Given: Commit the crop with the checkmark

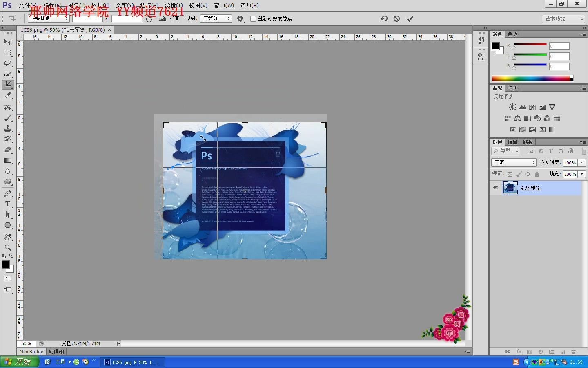Looking at the screenshot, I should [410, 18].
